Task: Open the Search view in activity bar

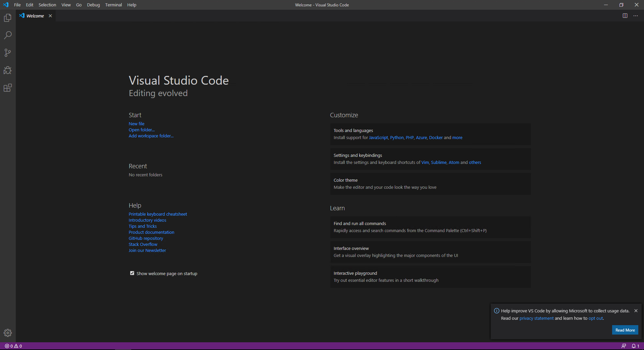Action: pyautogui.click(x=7, y=35)
